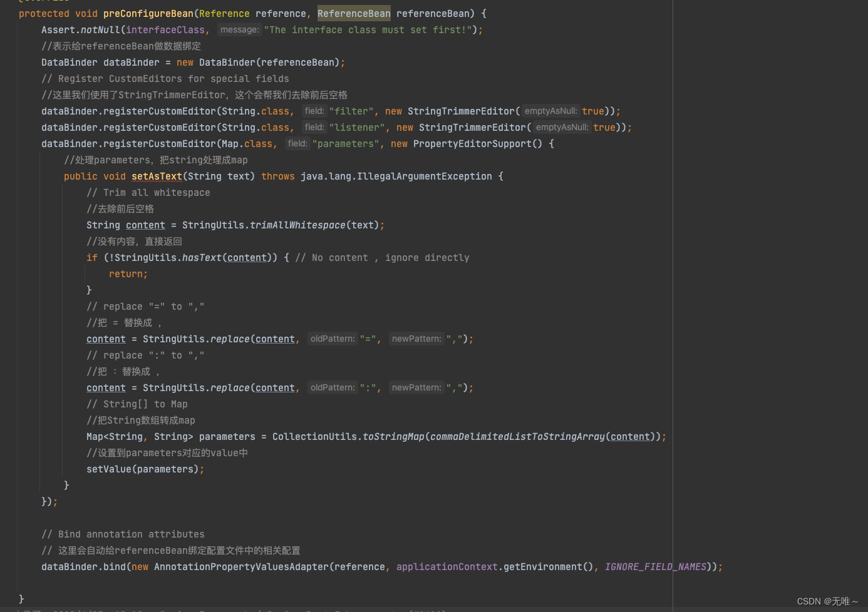This screenshot has height=612, width=868.
Task: Click the "String[] to Map" comment
Action: tap(137, 404)
